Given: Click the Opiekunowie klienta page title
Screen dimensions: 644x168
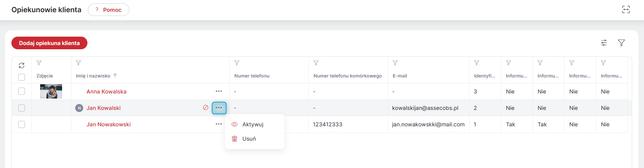Looking at the screenshot, I should pos(46,10).
